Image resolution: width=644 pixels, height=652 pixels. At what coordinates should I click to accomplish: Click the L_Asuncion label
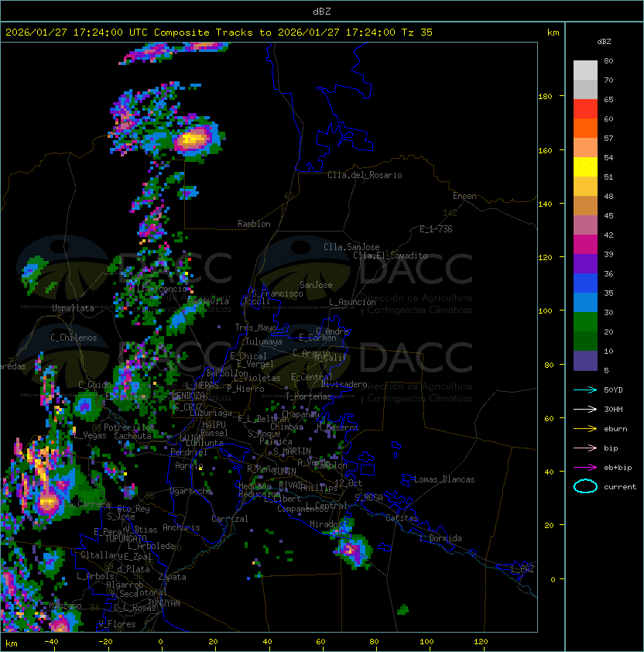tap(352, 302)
